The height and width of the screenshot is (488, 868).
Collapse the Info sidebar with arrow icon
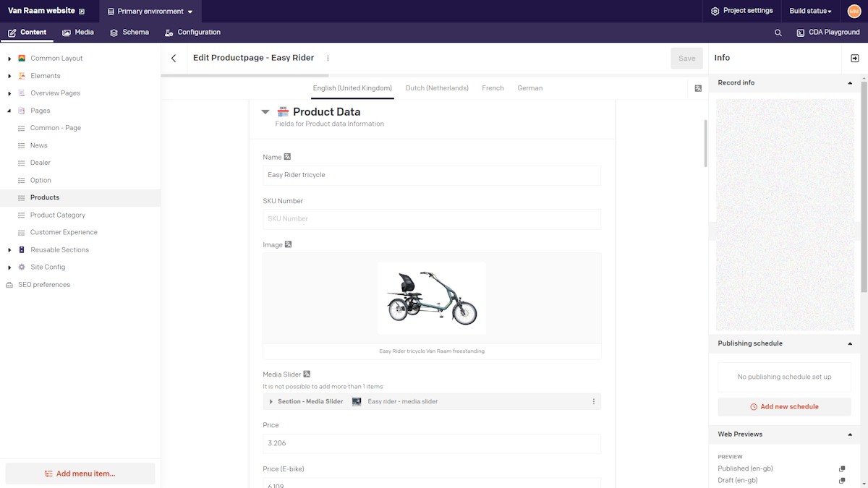855,59
